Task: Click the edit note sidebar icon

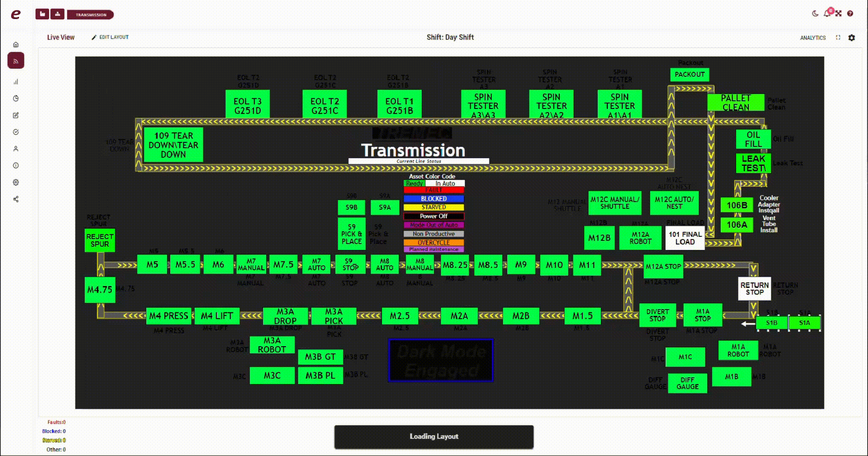Action: (x=16, y=115)
